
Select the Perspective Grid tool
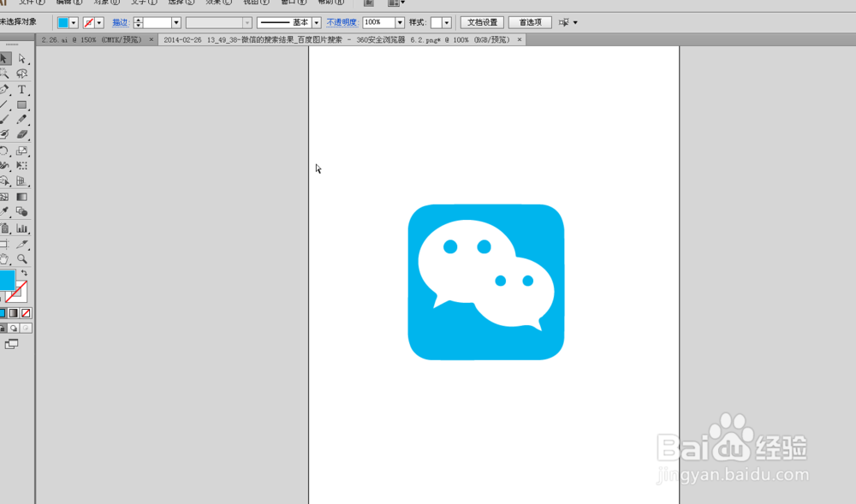[22, 181]
